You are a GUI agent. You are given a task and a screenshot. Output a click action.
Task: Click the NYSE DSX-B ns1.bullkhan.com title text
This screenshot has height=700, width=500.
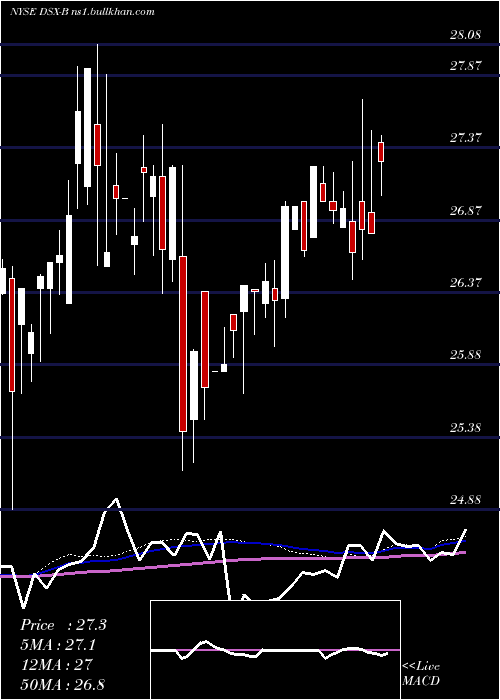(82, 12)
